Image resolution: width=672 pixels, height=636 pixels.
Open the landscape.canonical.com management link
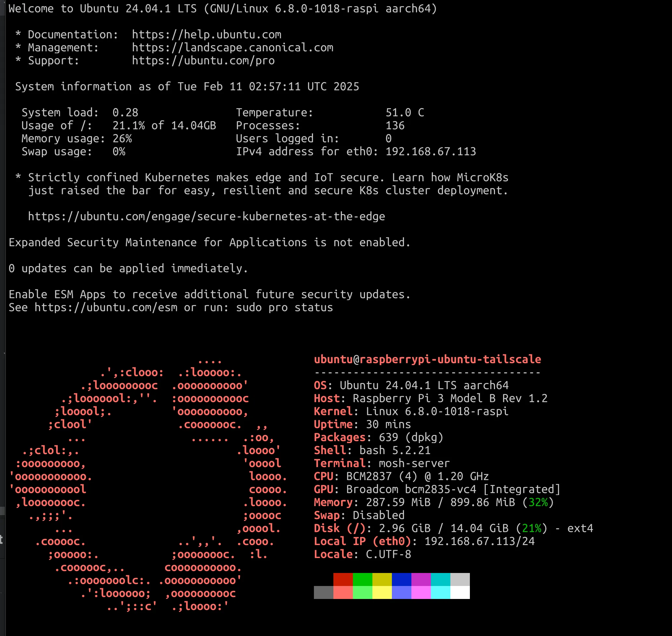(232, 47)
